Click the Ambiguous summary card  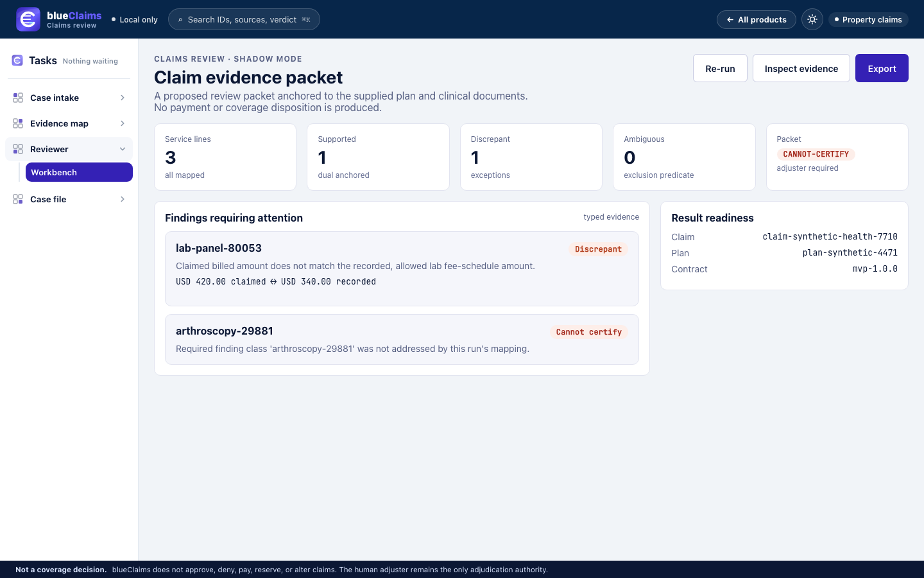(x=684, y=157)
